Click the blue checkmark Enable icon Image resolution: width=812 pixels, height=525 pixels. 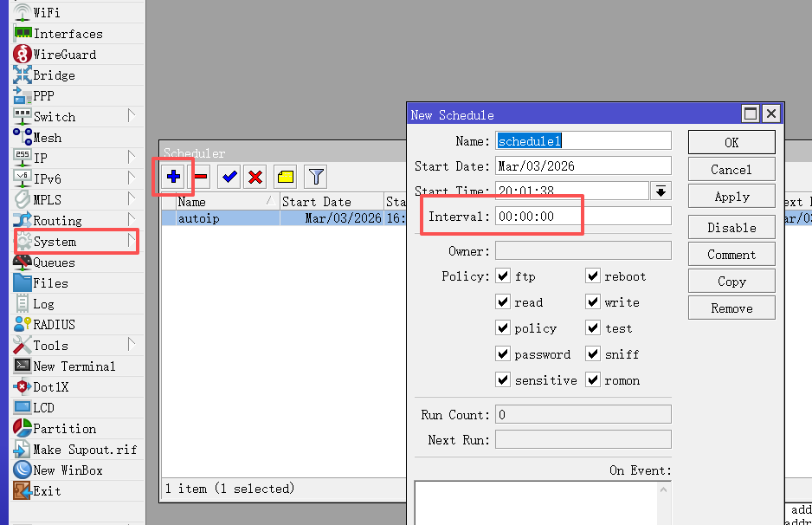tap(229, 177)
